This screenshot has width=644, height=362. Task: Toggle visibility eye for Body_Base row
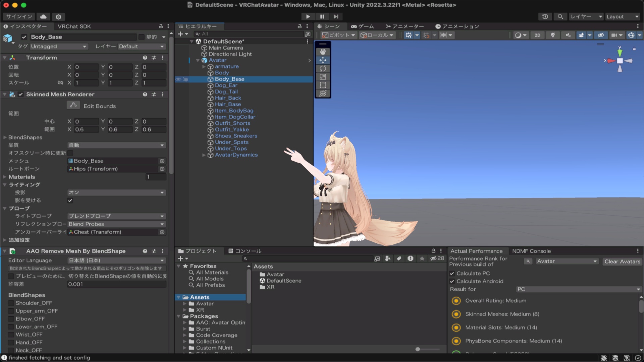pyautogui.click(x=178, y=79)
